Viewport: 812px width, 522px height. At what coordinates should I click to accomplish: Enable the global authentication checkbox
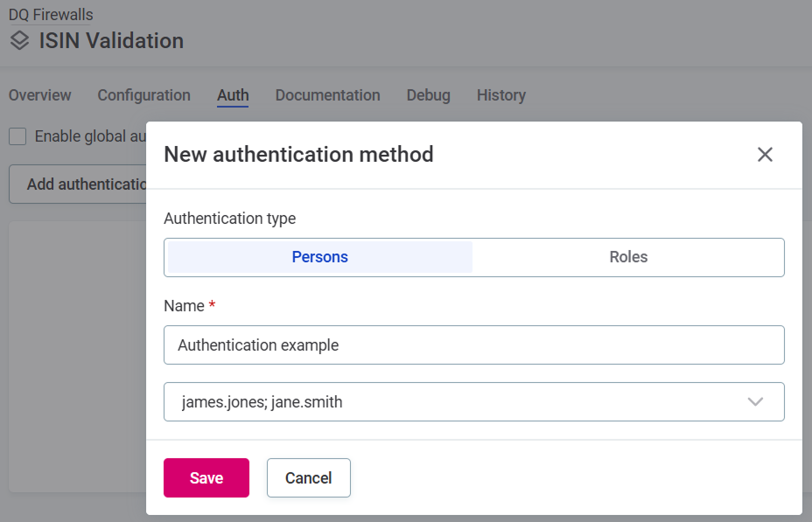(17, 136)
